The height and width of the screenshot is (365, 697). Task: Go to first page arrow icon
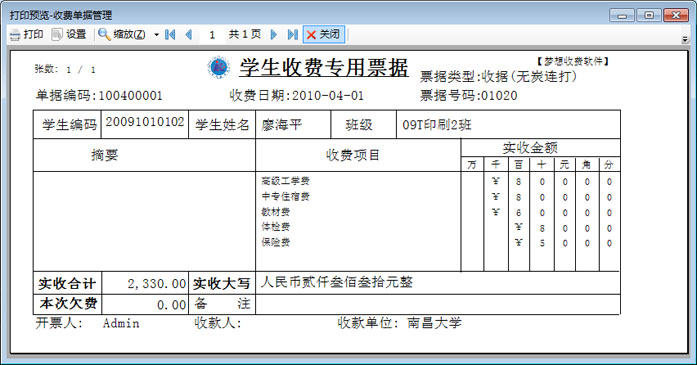170,34
